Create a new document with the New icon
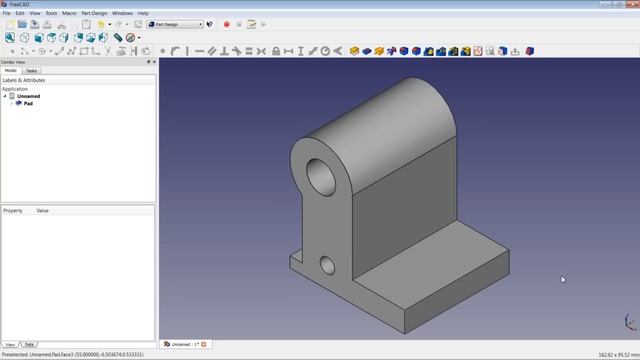640x360 pixels. tap(10, 24)
